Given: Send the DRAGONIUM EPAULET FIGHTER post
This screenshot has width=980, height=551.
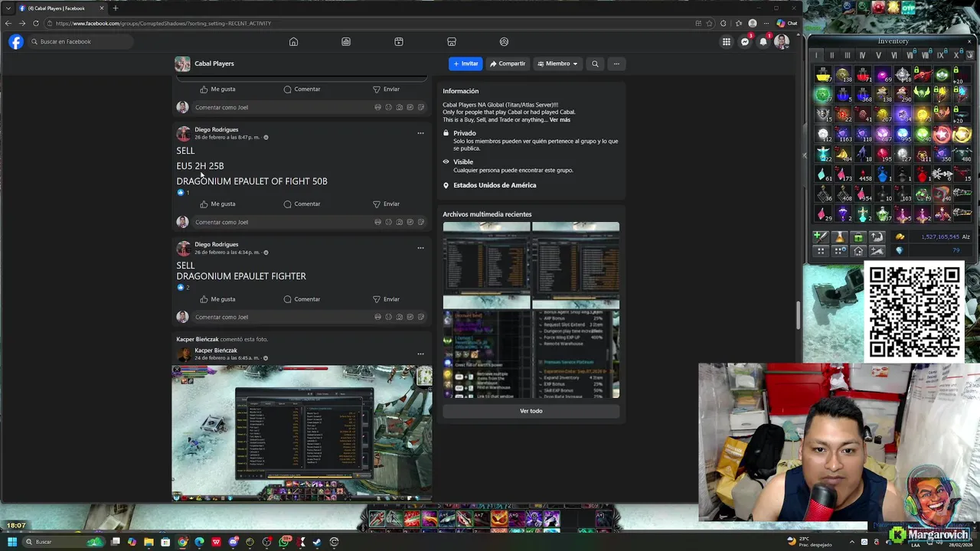Looking at the screenshot, I should [x=386, y=299].
